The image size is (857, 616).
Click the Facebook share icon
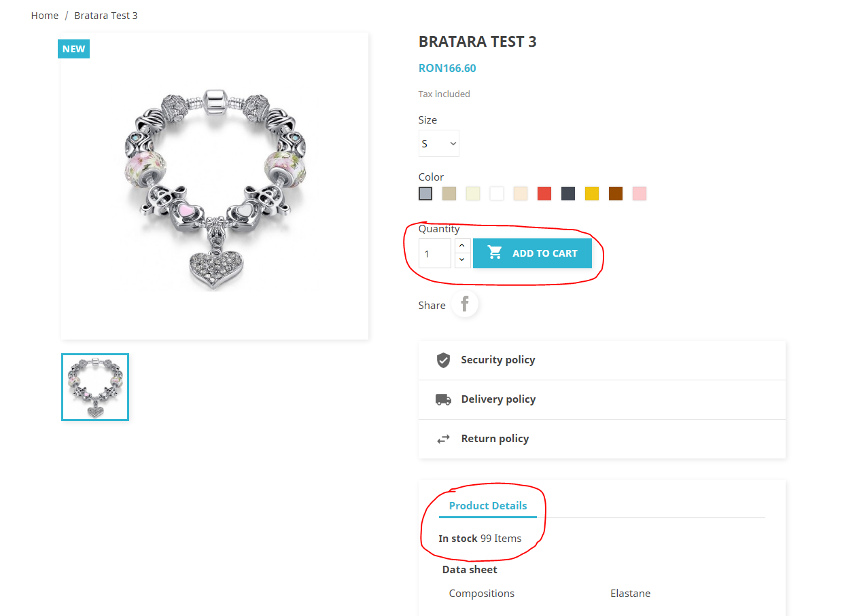click(x=465, y=304)
